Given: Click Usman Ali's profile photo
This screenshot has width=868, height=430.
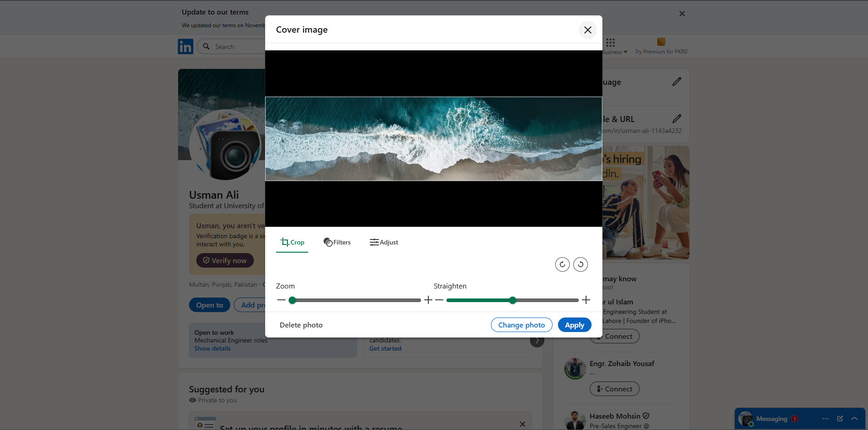Looking at the screenshot, I should pos(226,145).
